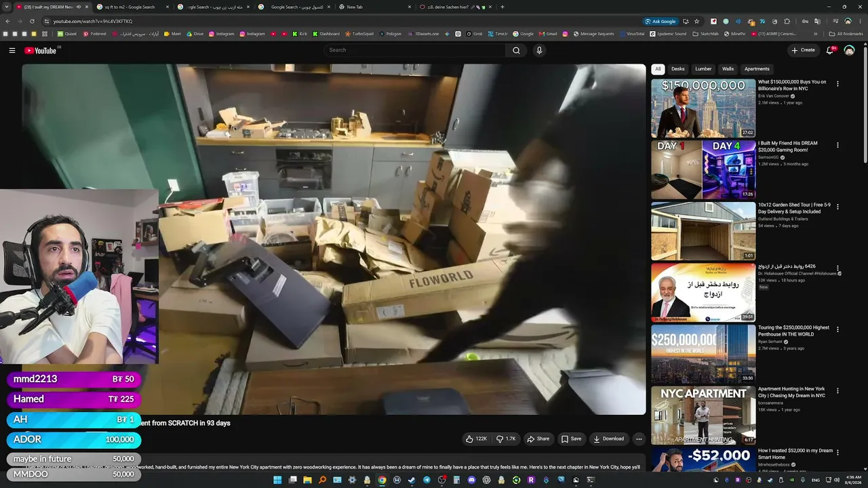Open options for the $20,000 Gaming Room video
The image size is (868, 488).
pyautogui.click(x=837, y=144)
